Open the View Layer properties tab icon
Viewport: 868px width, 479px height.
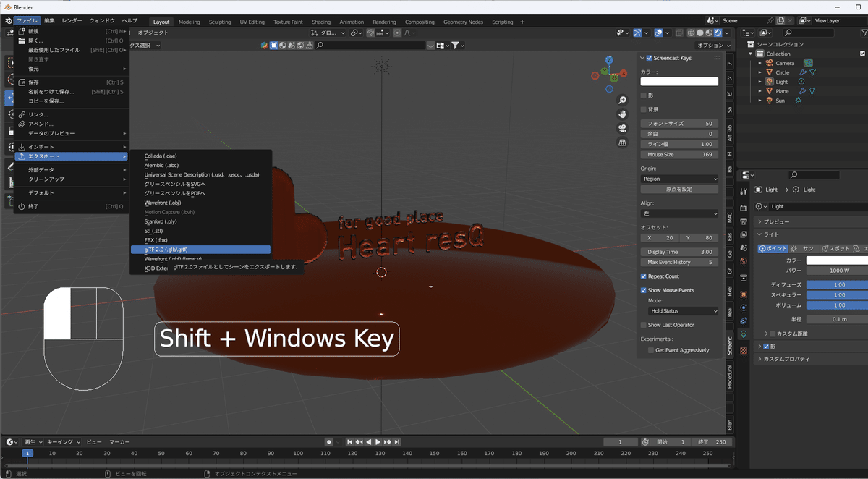744,235
